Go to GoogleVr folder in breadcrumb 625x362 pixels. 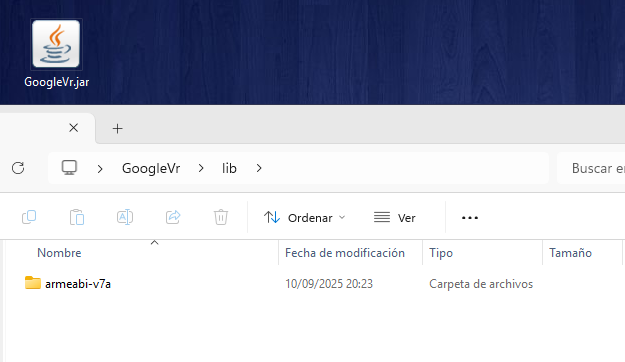point(151,168)
